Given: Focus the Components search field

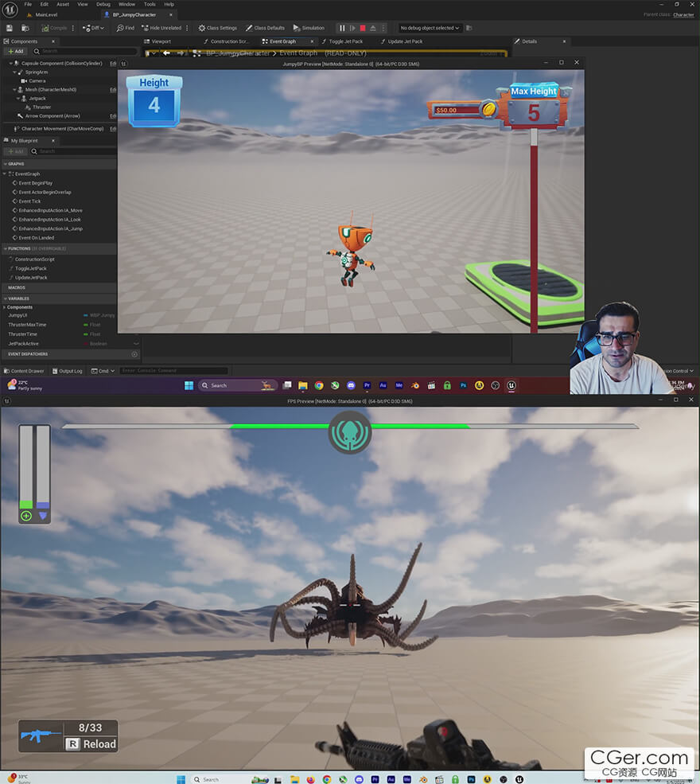Looking at the screenshot, I should click(x=84, y=51).
